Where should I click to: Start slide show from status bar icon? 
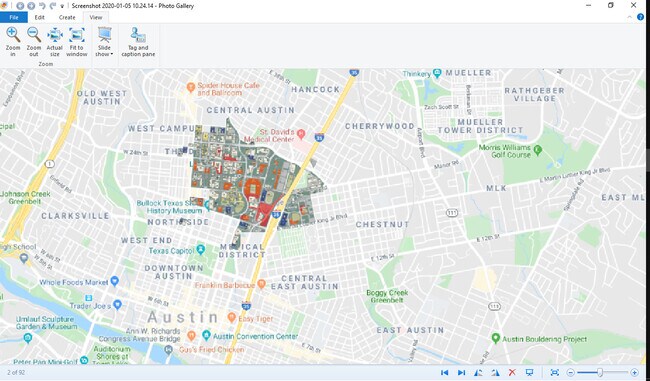pos(529,373)
